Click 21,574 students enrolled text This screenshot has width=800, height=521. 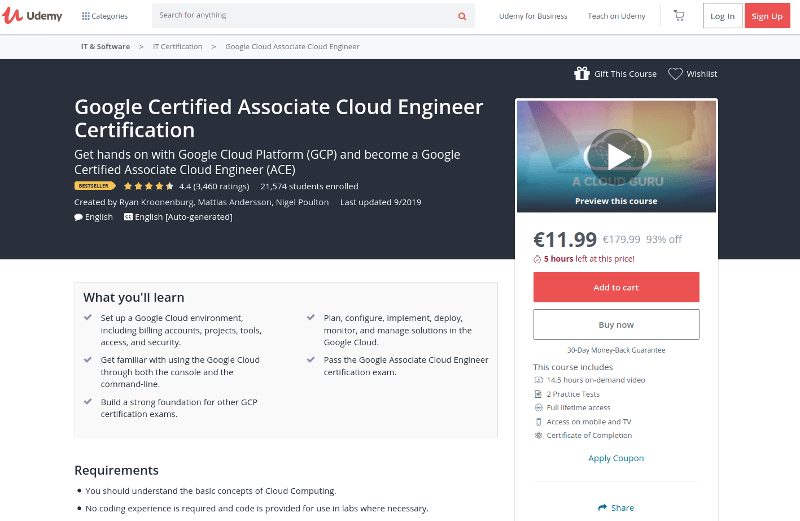tap(309, 186)
